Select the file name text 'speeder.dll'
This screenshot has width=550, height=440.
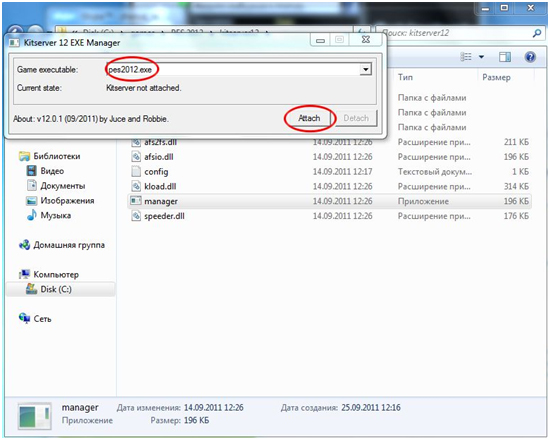[164, 216]
